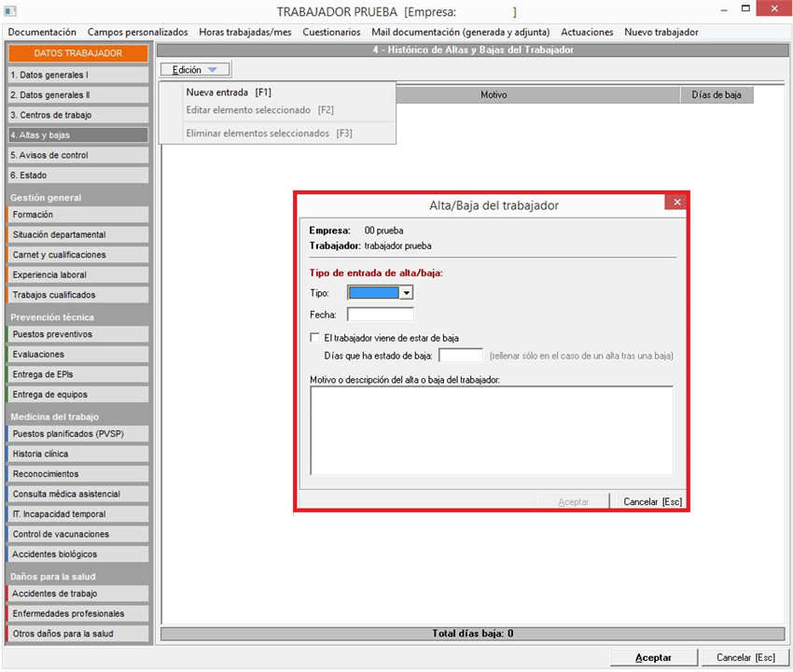The height and width of the screenshot is (672, 793).
Task: Click the main window Aceptar button
Action: (653, 657)
